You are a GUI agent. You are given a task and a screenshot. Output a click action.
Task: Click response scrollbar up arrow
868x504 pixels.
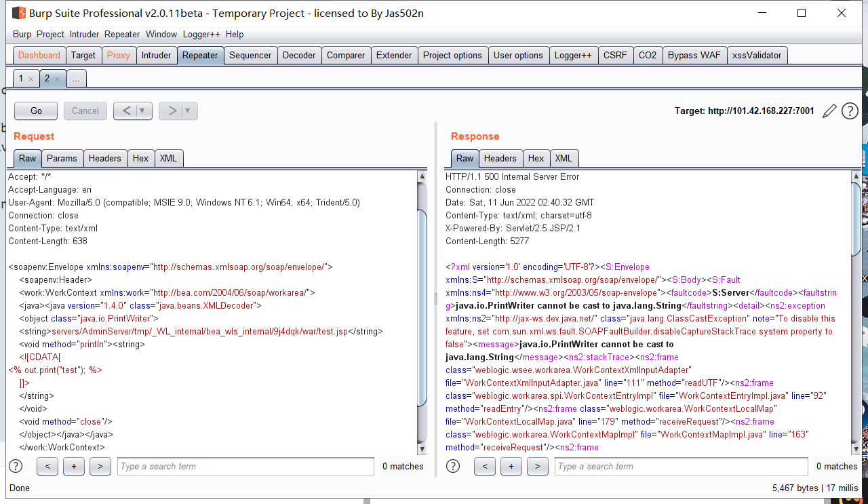(856, 176)
